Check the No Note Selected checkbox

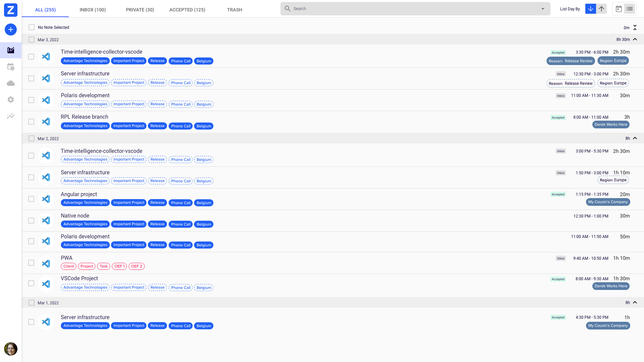(x=32, y=27)
